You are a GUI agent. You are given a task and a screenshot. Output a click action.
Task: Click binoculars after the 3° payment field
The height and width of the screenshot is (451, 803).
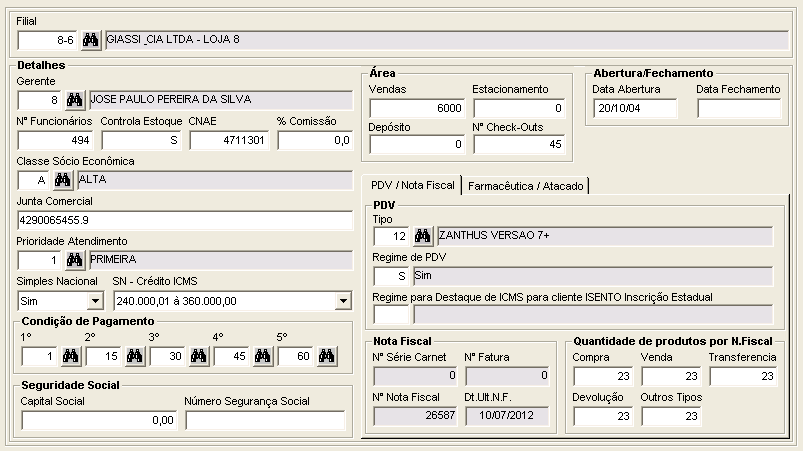198,355
